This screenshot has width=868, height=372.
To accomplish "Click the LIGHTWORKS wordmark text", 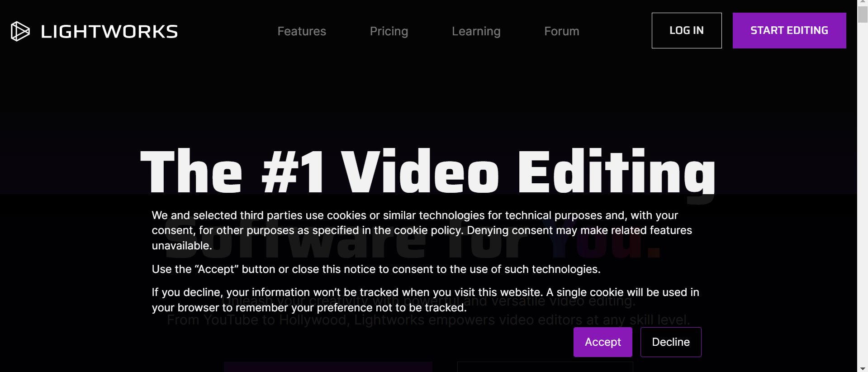I will (109, 31).
